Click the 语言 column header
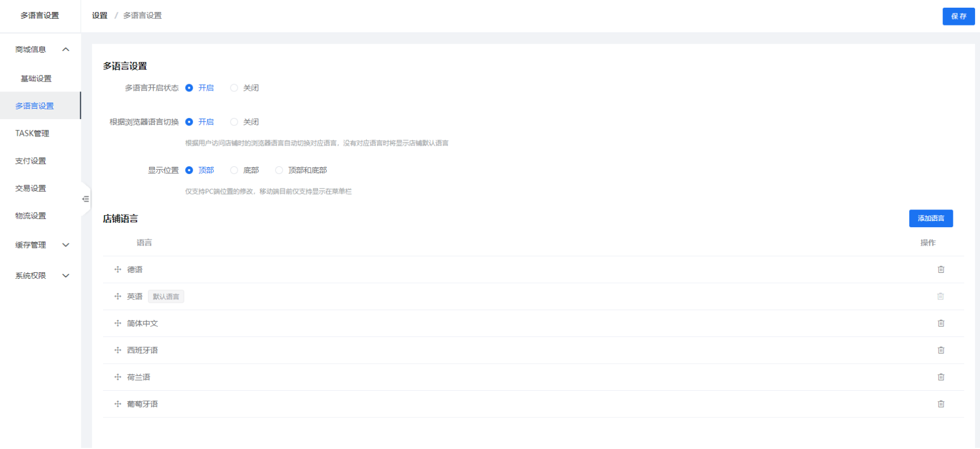This screenshot has height=449, width=980. (144, 243)
